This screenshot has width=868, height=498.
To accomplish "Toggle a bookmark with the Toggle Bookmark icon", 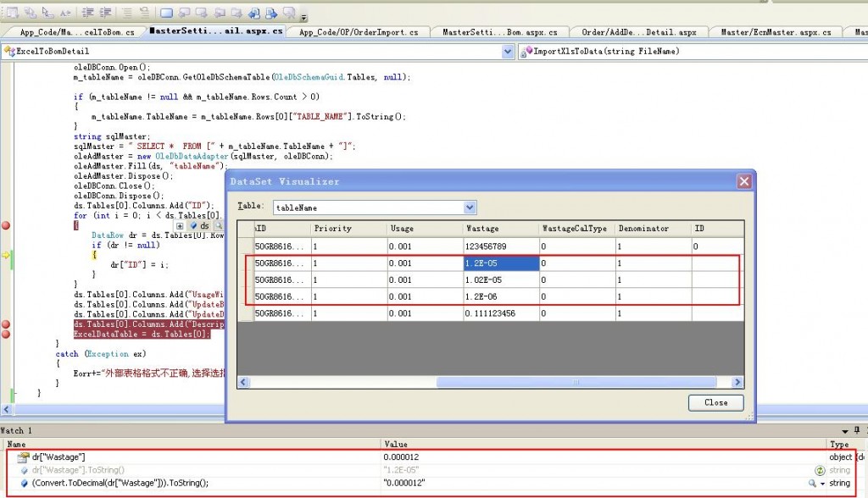I will pyautogui.click(x=166, y=11).
